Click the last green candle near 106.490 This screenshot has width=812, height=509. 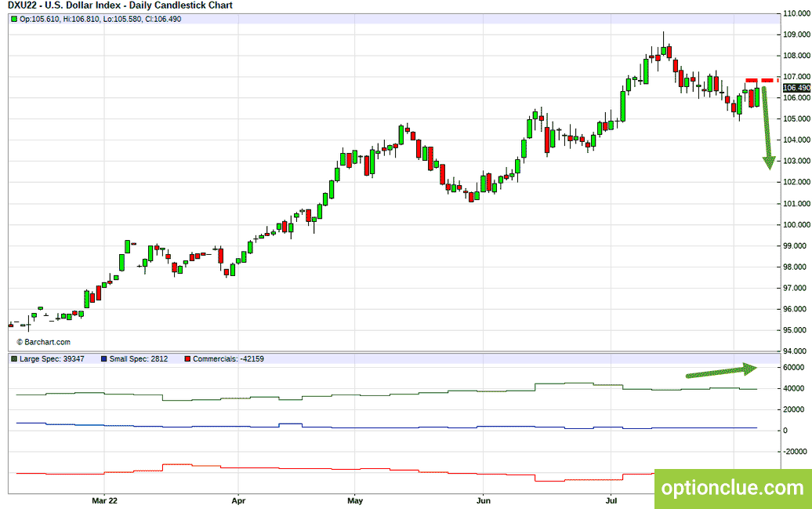pos(757,96)
